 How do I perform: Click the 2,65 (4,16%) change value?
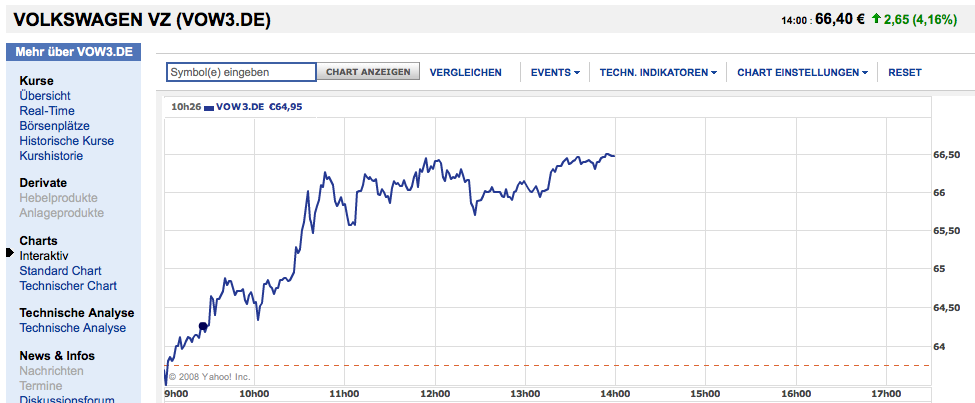pos(920,19)
